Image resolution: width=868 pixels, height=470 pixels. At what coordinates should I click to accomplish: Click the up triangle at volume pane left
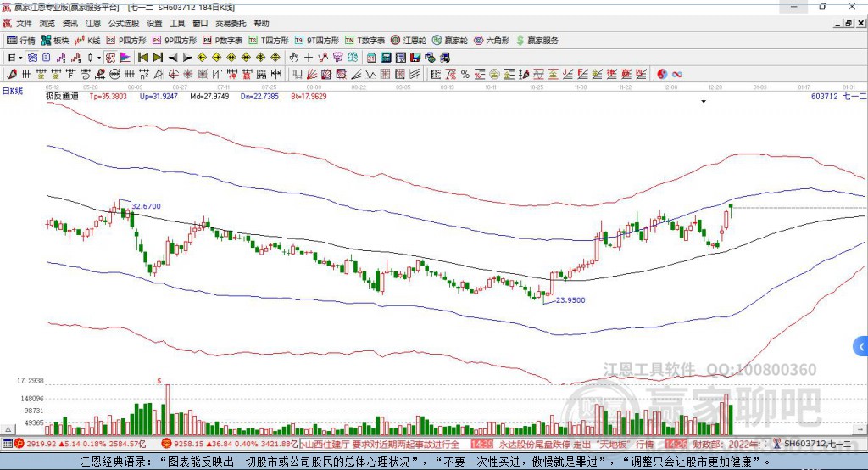tap(8, 429)
